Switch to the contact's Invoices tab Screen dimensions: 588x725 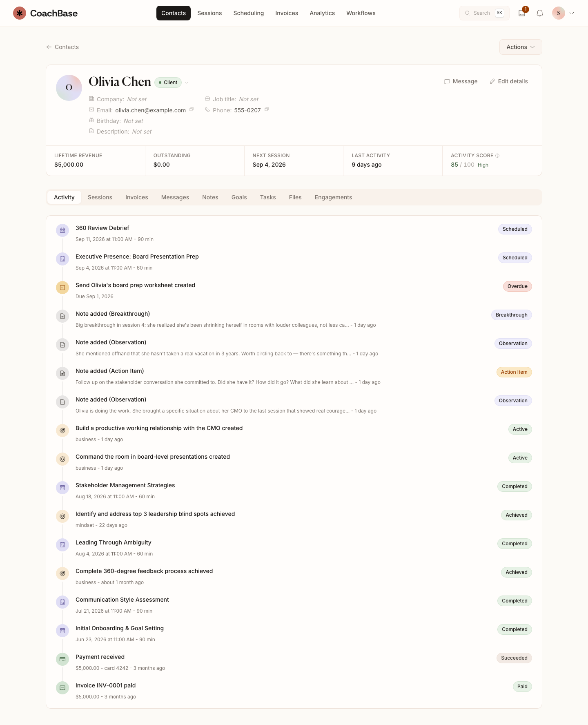(137, 197)
